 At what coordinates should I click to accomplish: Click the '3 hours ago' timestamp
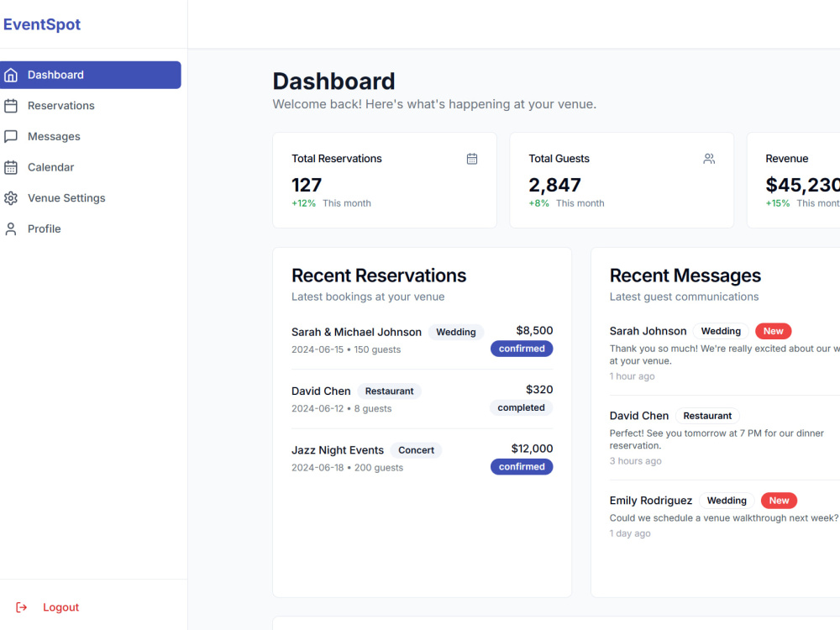635,460
